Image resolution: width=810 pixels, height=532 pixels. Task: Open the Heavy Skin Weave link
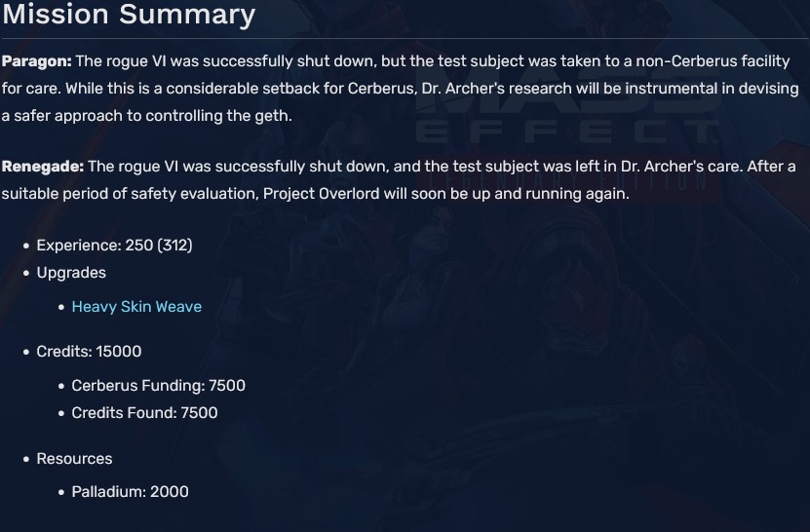[136, 307]
